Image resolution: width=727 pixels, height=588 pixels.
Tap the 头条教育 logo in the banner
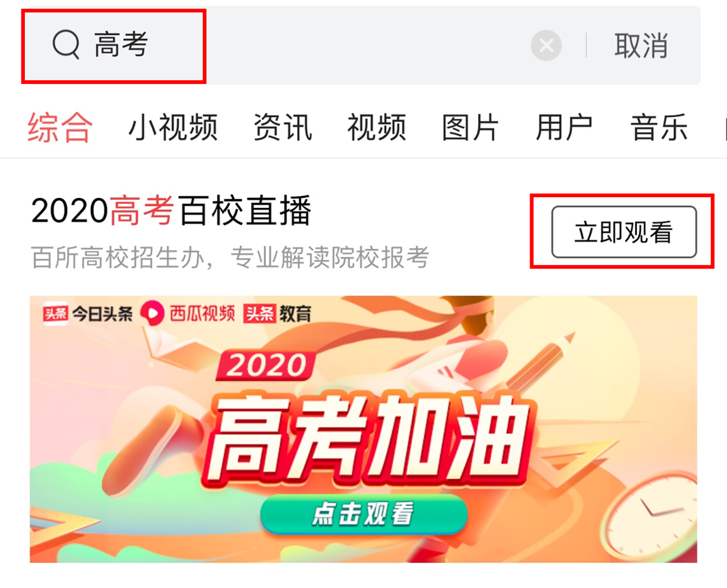click(x=277, y=314)
